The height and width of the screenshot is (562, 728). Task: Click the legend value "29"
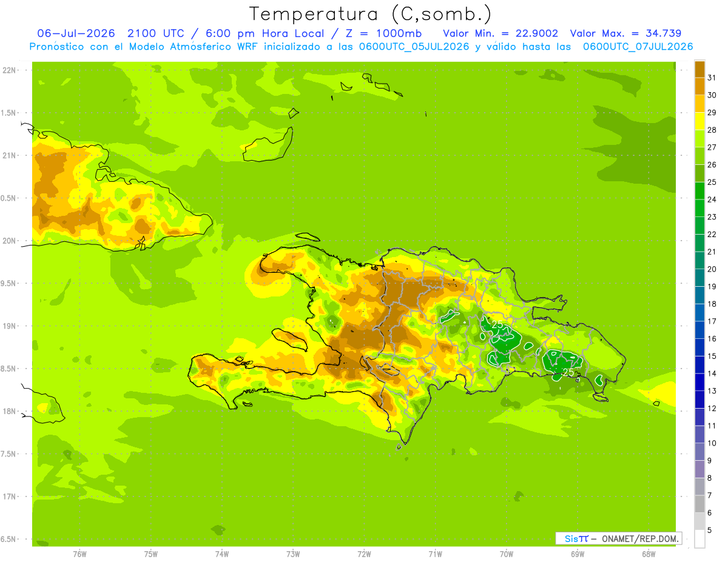click(x=712, y=113)
